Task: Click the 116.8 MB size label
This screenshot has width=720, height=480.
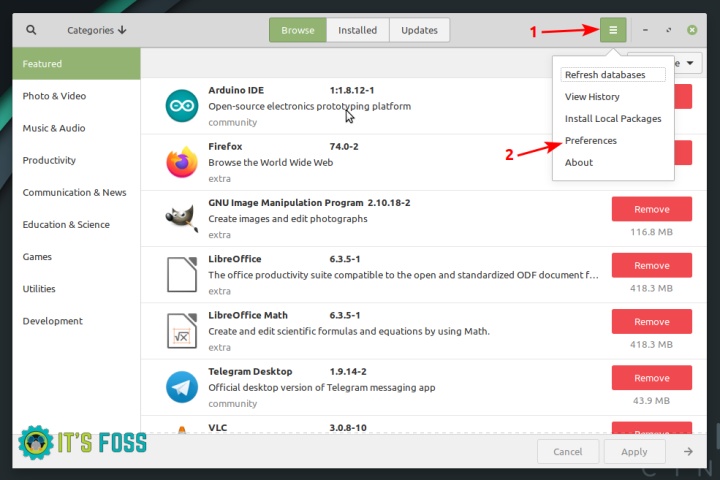Action: 651,232
